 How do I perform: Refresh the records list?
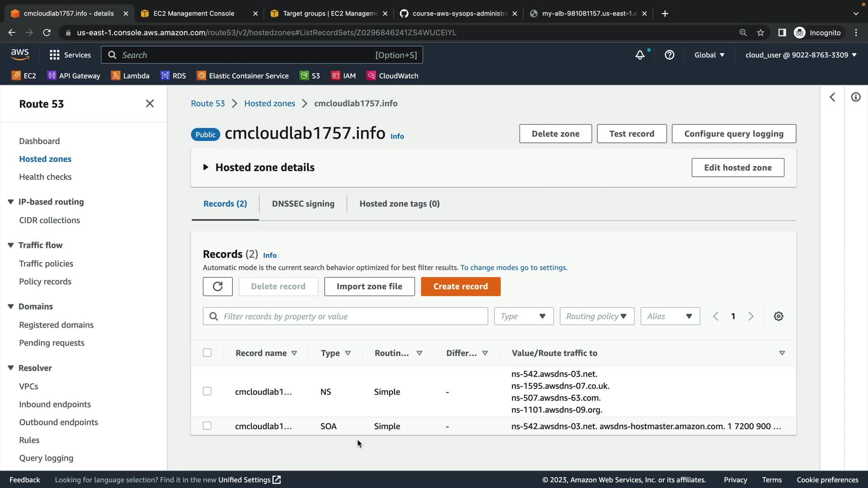tap(217, 286)
